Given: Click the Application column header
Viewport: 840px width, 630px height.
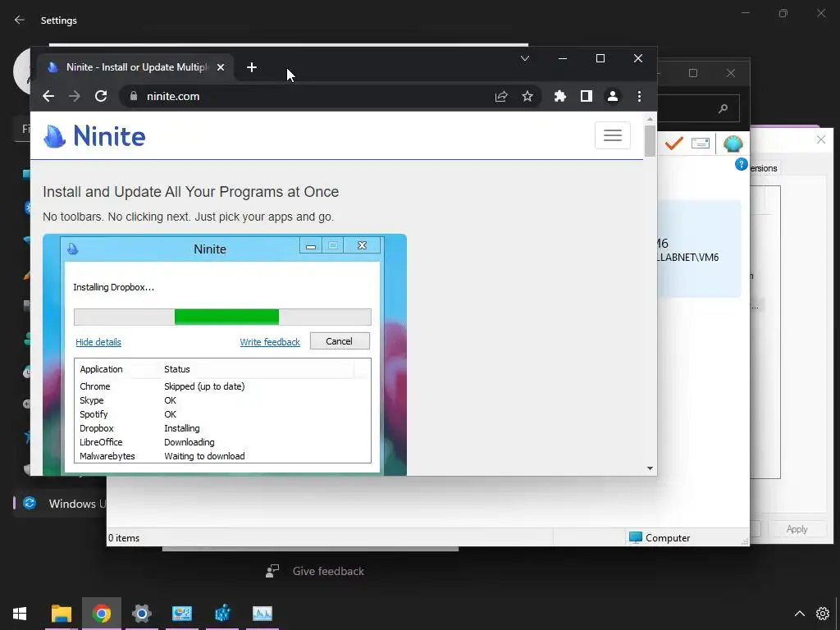Looking at the screenshot, I should pyautogui.click(x=101, y=369).
